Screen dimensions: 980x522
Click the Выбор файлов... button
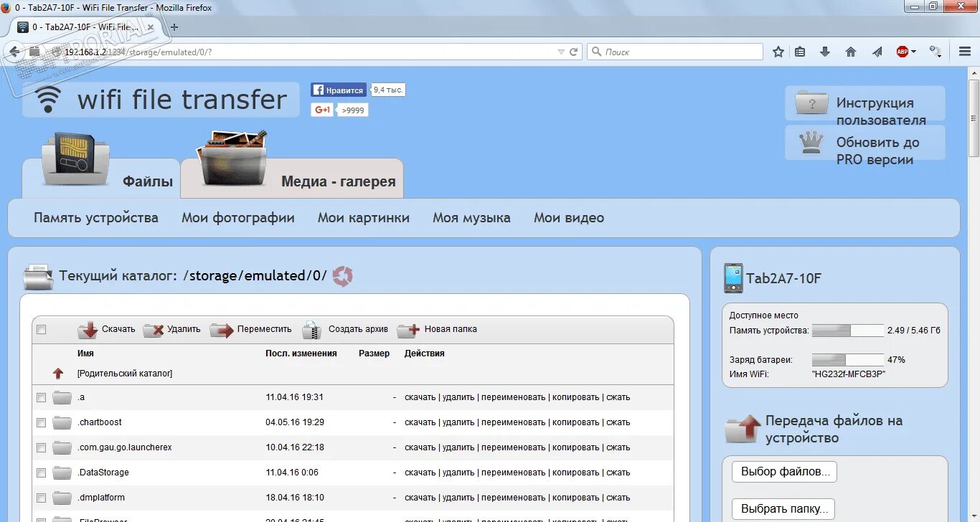[784, 472]
